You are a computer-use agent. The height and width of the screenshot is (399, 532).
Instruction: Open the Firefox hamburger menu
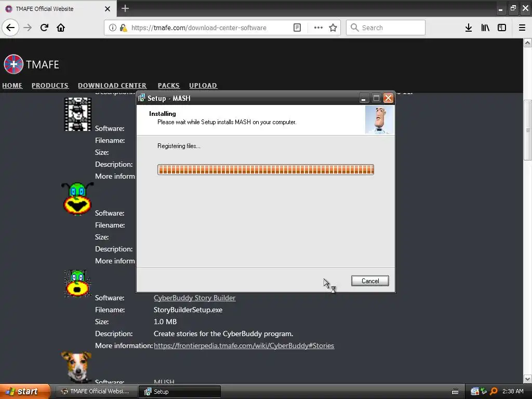tap(522, 28)
